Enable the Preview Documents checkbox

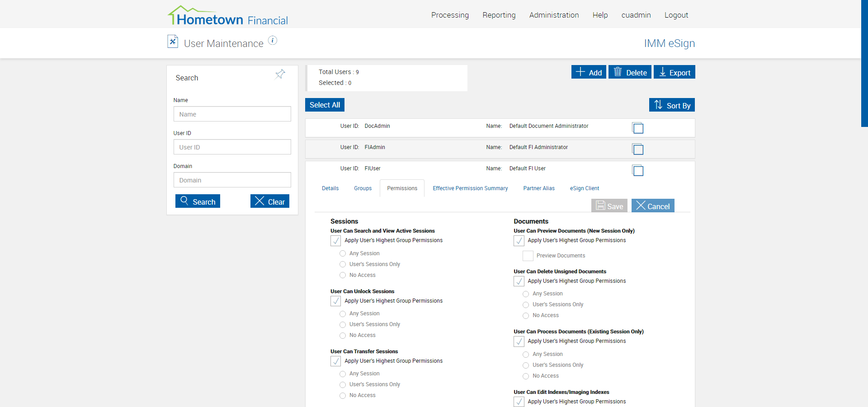pos(528,256)
